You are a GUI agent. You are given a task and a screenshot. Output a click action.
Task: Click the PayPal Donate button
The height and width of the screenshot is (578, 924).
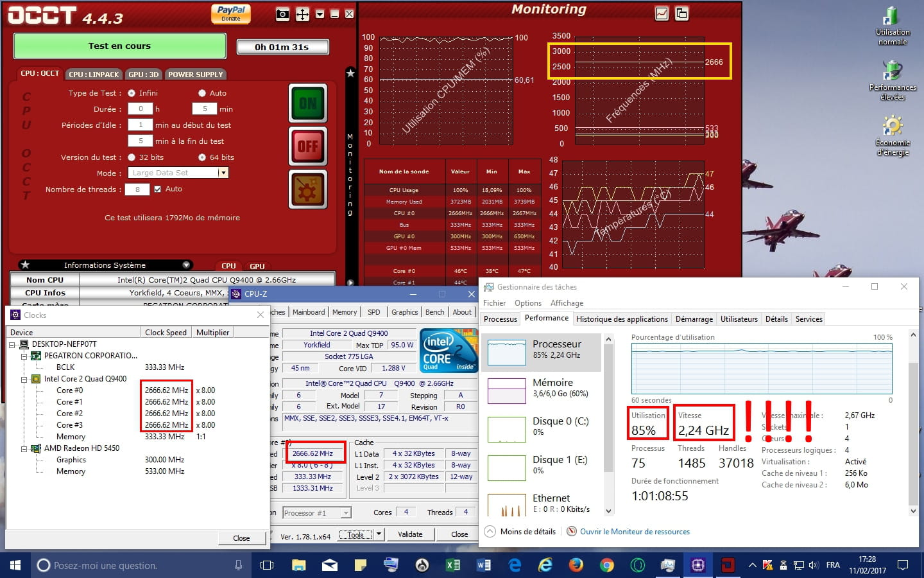231,13
